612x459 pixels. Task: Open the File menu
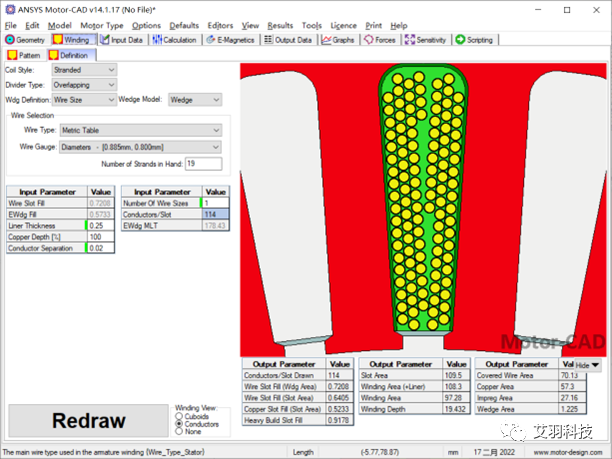(11, 26)
